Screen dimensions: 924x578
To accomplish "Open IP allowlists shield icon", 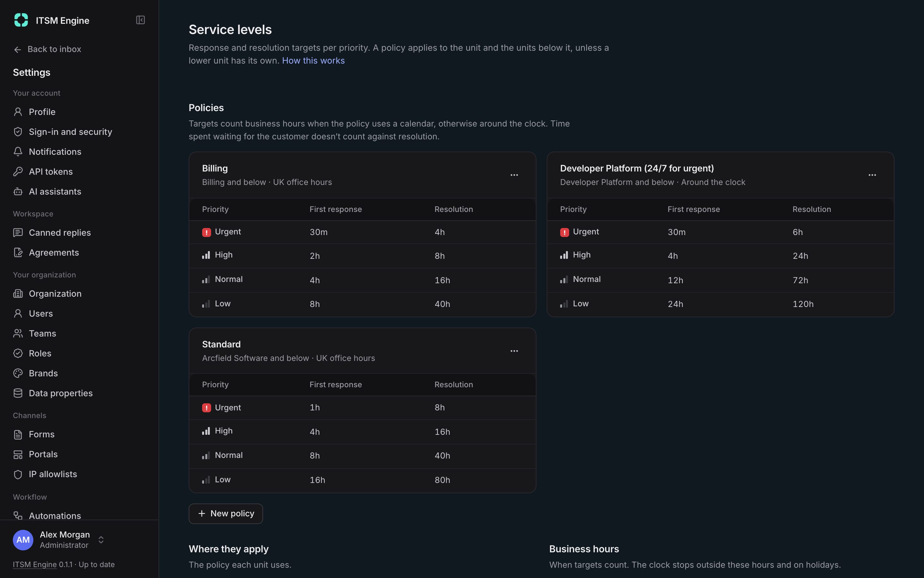I will pyautogui.click(x=18, y=474).
